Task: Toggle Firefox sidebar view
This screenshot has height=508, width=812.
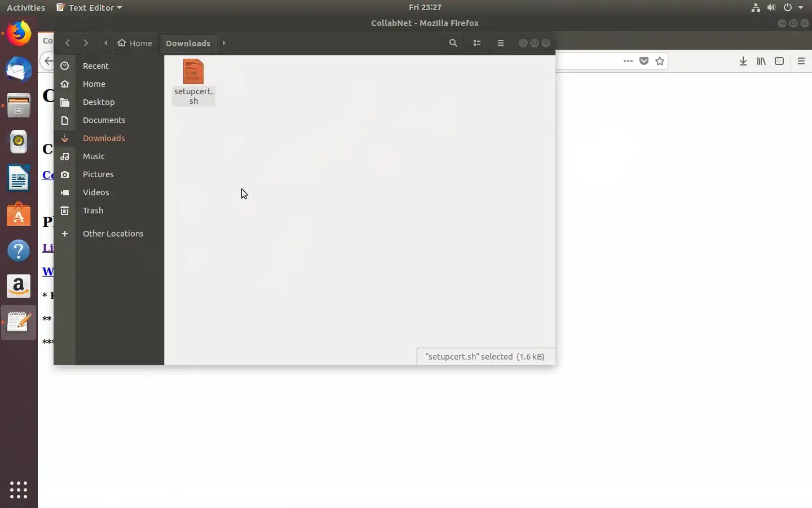Action: pos(779,61)
